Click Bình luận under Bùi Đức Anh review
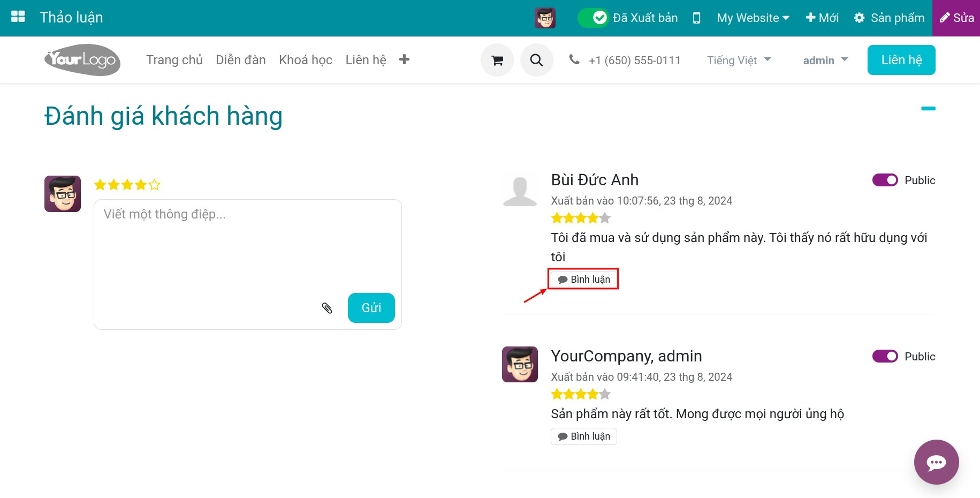This screenshot has width=980, height=498. tap(584, 280)
